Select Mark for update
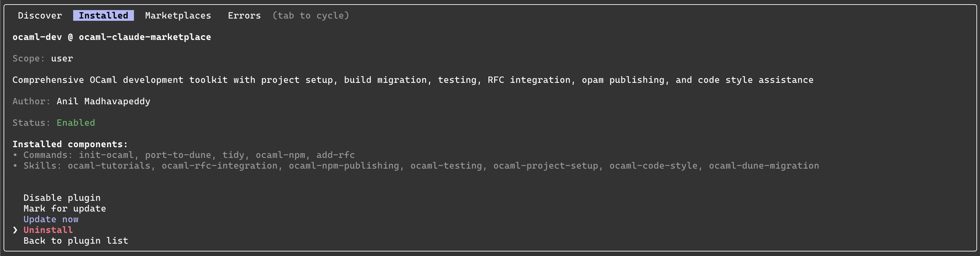The width and height of the screenshot is (980, 256). [65, 209]
